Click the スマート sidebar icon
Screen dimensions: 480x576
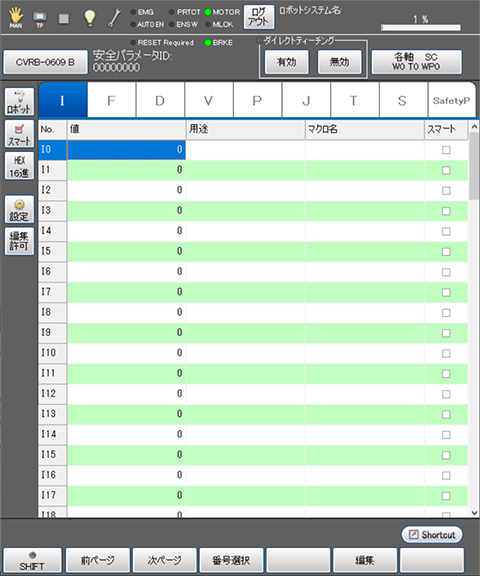[19, 134]
